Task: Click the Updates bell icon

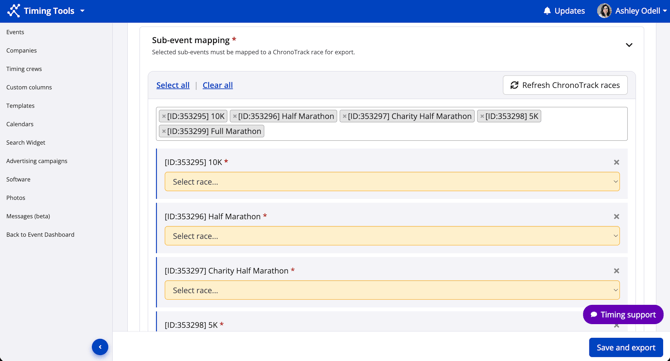Action: 547,11
